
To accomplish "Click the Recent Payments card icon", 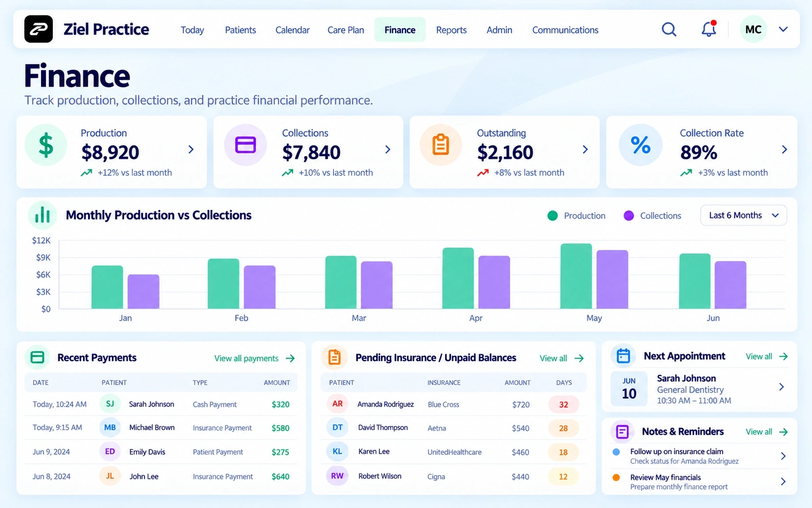I will [x=37, y=357].
